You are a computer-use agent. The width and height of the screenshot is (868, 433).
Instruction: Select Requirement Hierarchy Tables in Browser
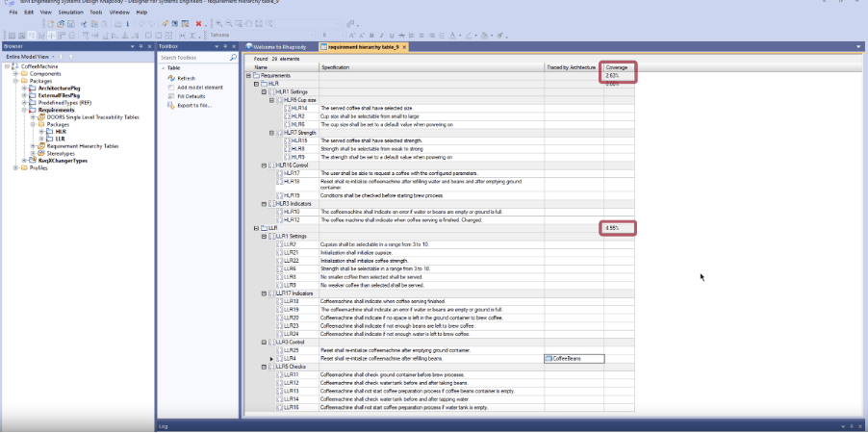[83, 146]
